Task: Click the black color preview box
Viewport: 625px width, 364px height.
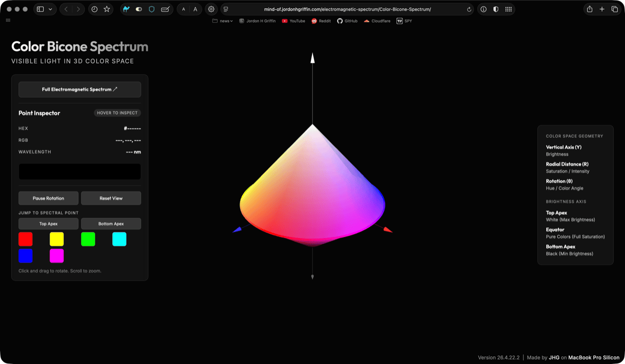Action: point(80,172)
